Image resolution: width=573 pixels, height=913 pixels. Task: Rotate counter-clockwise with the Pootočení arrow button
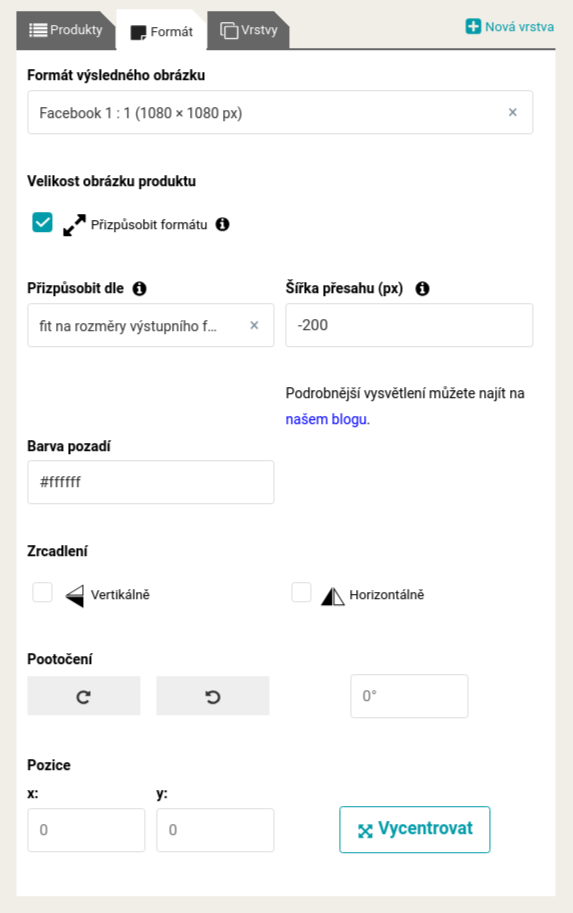pos(213,696)
